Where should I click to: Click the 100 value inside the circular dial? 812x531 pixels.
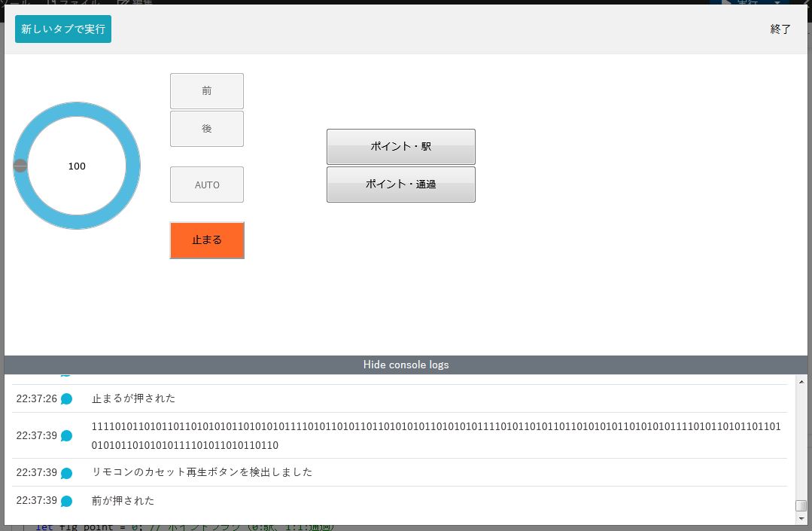click(x=77, y=166)
